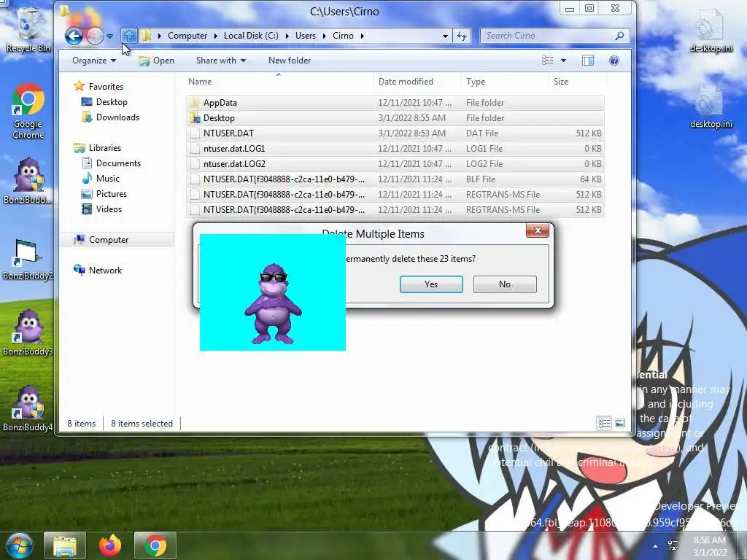Select lower desktop.ini file on desktop
This screenshot has height=560, width=747.
click(x=711, y=106)
